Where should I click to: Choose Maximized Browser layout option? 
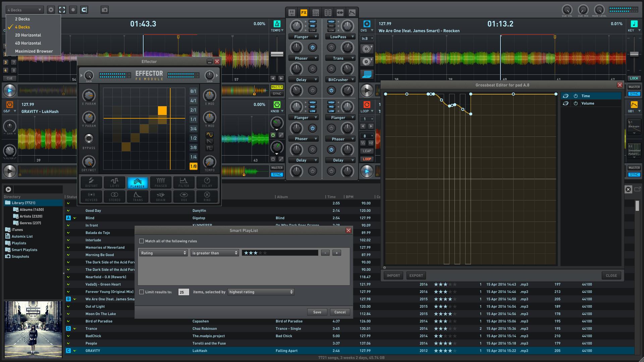click(34, 51)
